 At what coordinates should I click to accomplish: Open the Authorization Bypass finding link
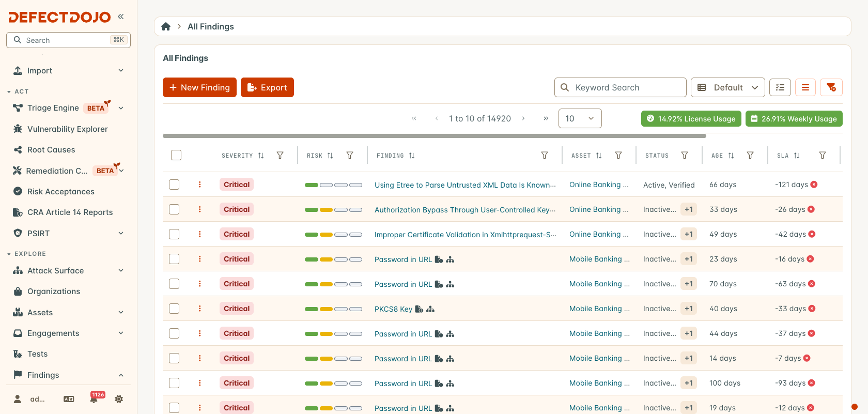(x=465, y=210)
